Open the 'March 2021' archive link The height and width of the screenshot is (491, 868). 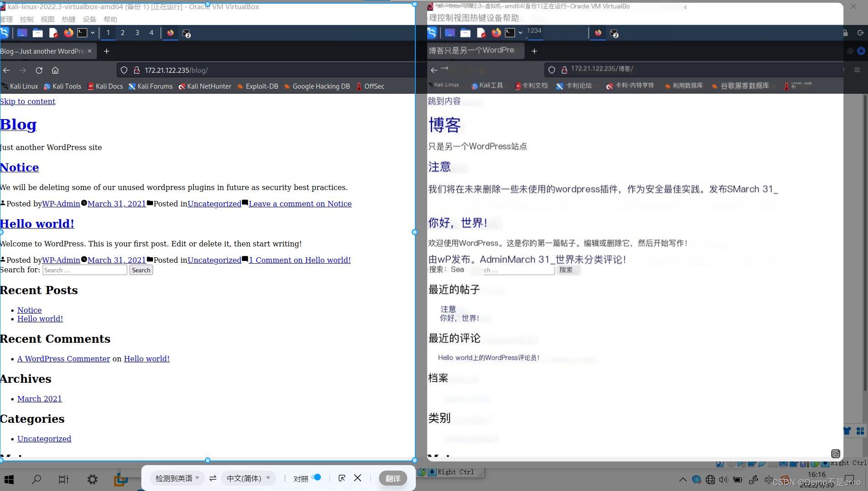point(40,399)
